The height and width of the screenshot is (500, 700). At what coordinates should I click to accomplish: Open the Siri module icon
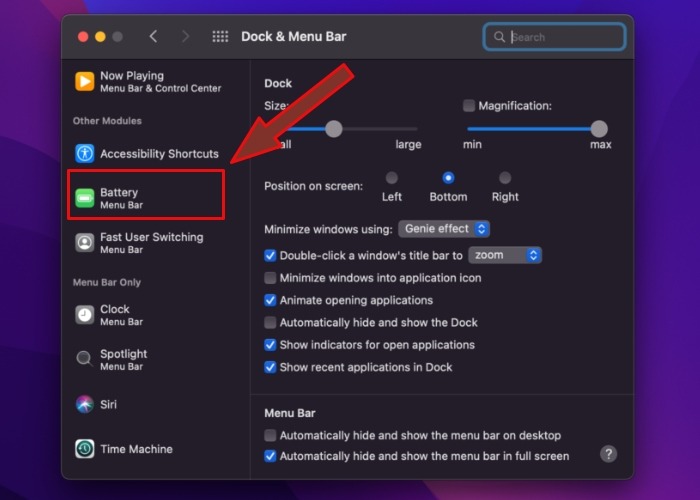click(x=84, y=404)
